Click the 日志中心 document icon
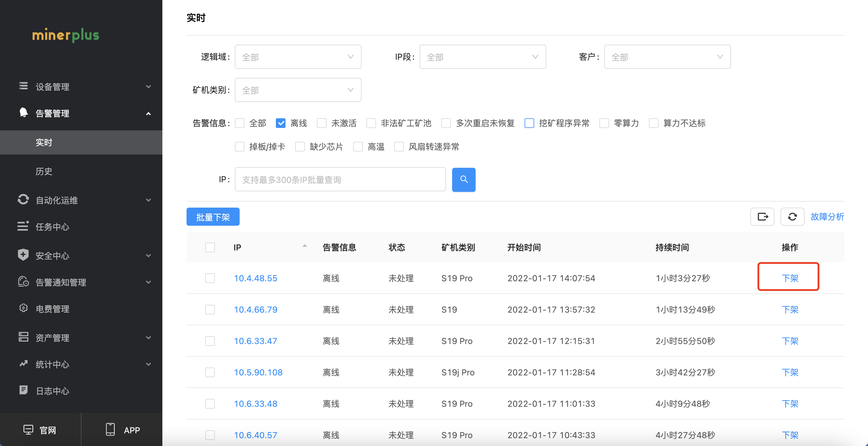 point(23,390)
